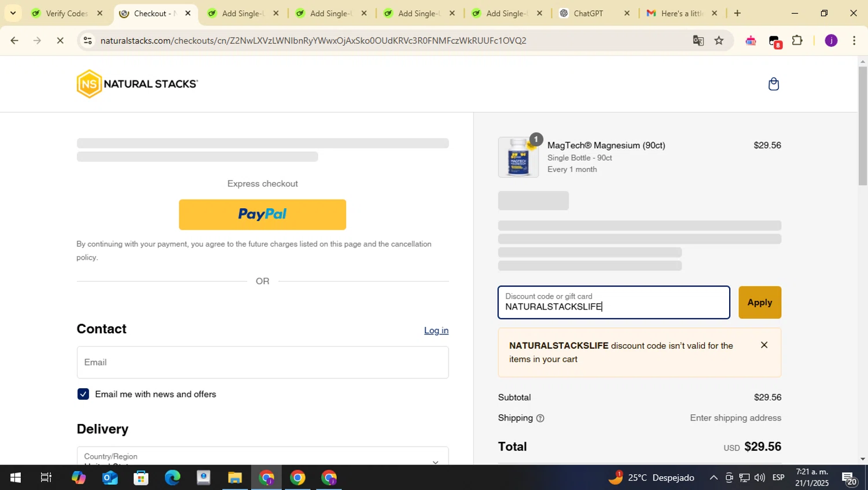The width and height of the screenshot is (868, 490).
Task: Open the volume control in system tray
Action: 760,478
